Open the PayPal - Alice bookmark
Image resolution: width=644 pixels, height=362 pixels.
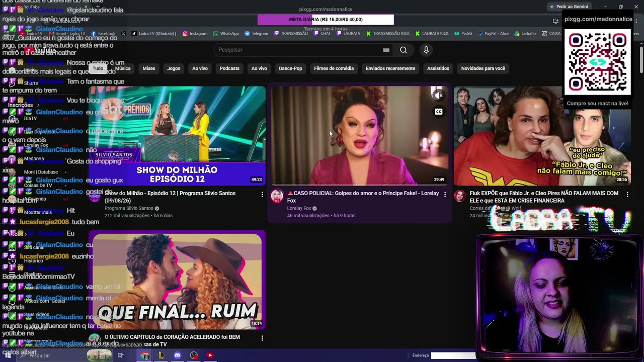click(493, 34)
